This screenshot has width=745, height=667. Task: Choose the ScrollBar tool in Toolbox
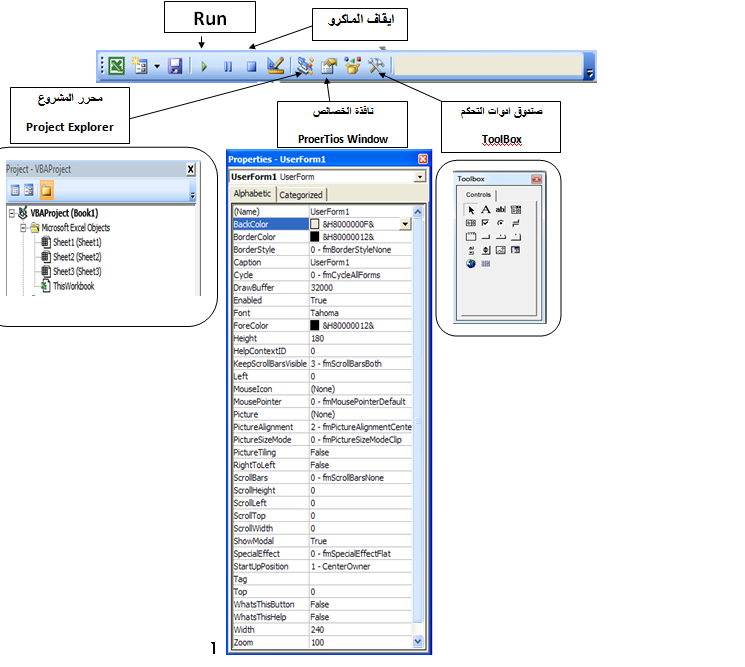[x=471, y=250]
